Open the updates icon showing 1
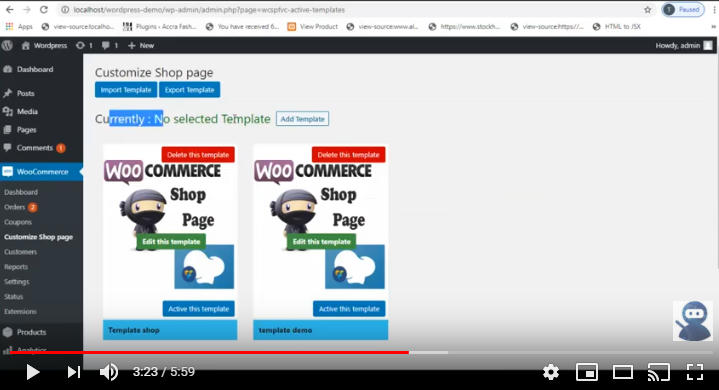Viewport: 719px width, 390px height. coord(84,45)
